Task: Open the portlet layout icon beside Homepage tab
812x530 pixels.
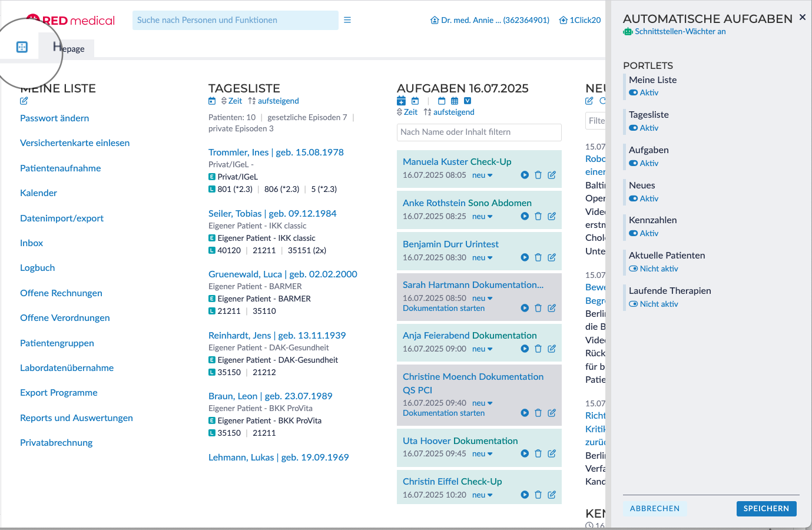Action: pyautogui.click(x=22, y=47)
